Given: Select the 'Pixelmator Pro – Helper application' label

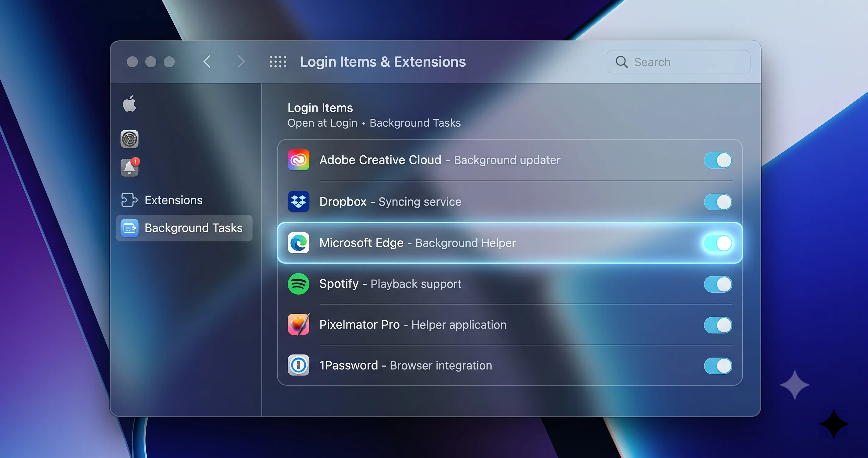Looking at the screenshot, I should pos(413,325).
